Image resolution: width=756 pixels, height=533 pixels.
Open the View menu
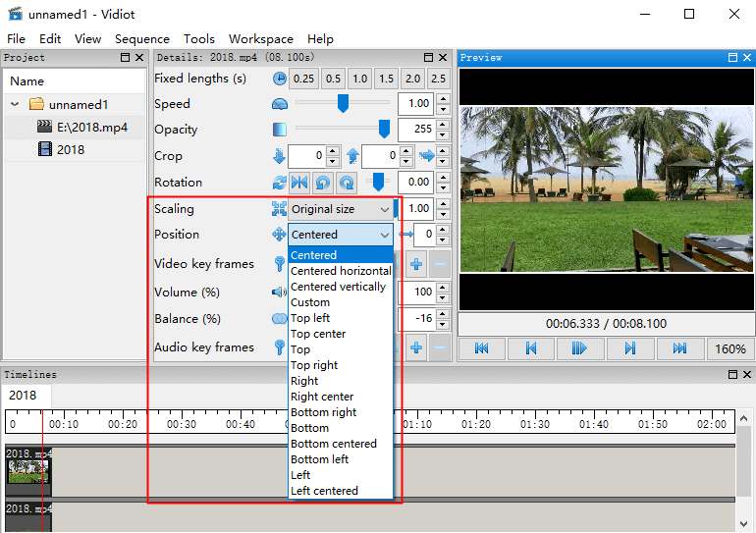87,39
